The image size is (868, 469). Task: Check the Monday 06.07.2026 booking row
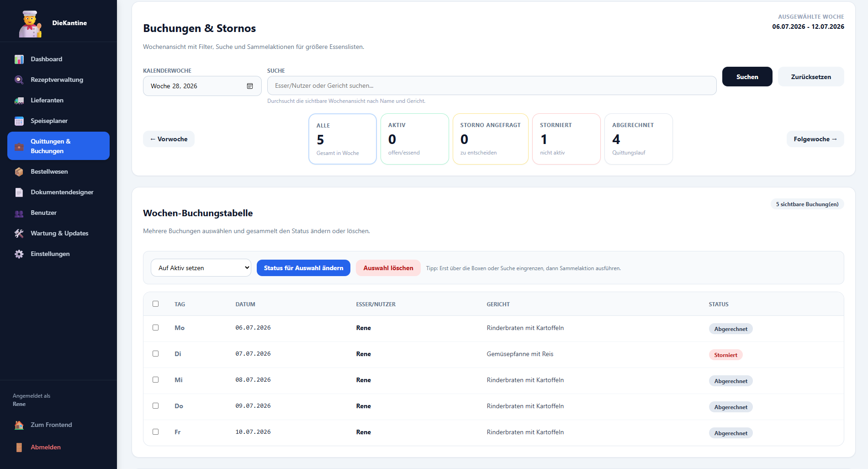(156, 328)
